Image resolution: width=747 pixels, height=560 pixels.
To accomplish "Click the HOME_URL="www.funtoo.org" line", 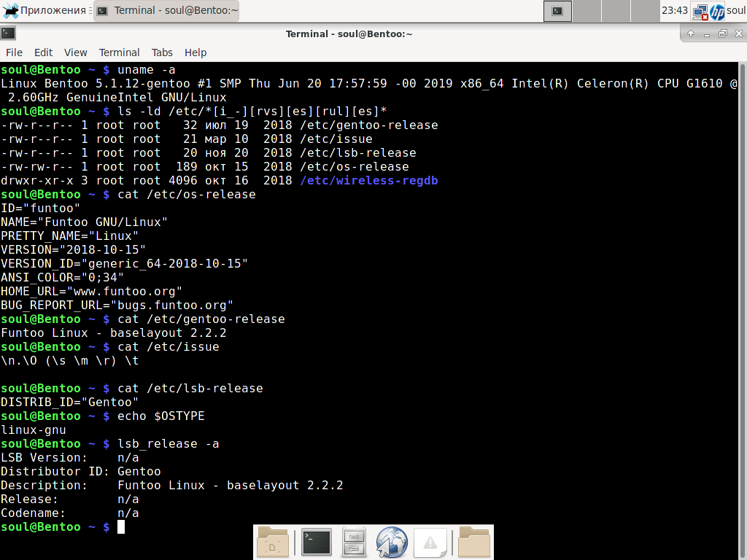I will 91,291.
